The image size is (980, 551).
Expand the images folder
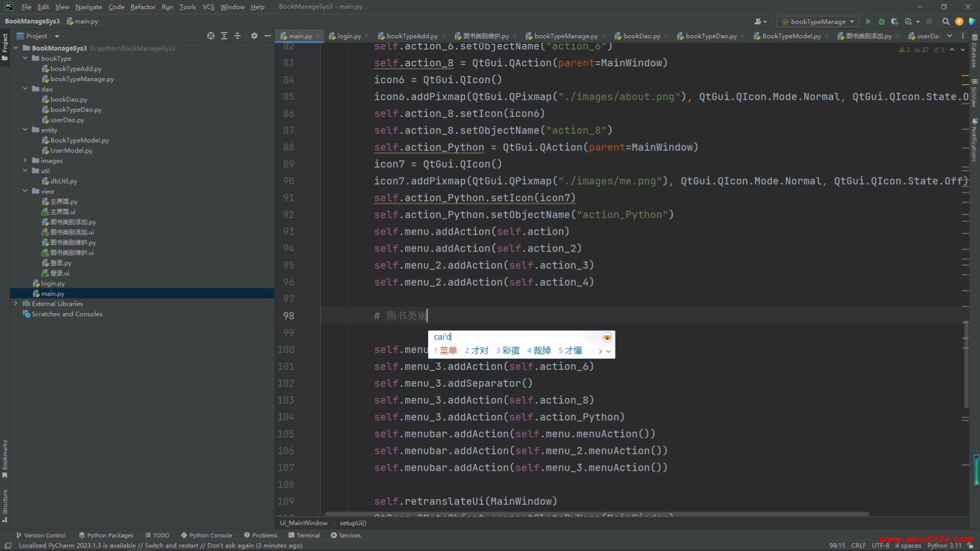pyautogui.click(x=25, y=160)
